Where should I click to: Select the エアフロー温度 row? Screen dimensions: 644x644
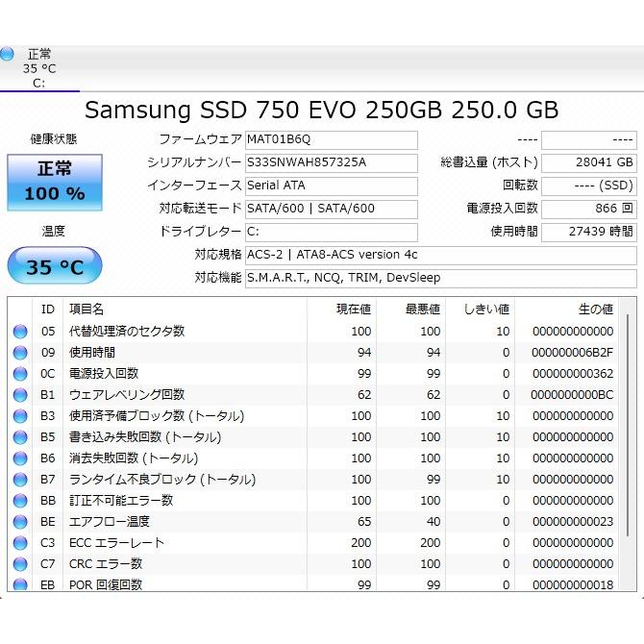click(x=314, y=522)
